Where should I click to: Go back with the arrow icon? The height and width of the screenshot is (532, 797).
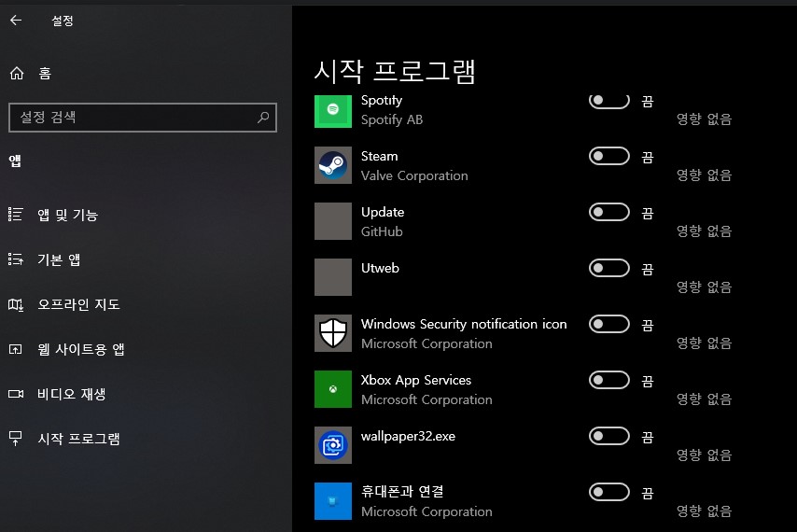(16, 21)
